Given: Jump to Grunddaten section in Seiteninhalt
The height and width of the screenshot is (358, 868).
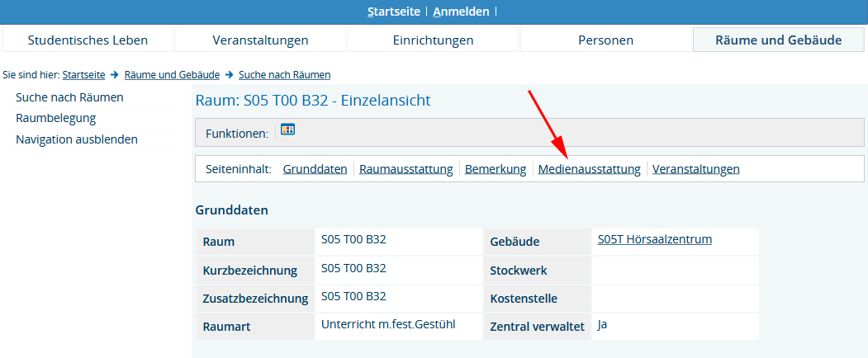Looking at the screenshot, I should [315, 169].
